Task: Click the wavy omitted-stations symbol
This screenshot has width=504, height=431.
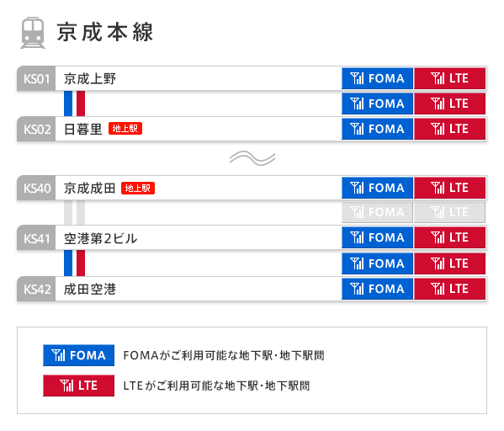Action: [x=252, y=158]
